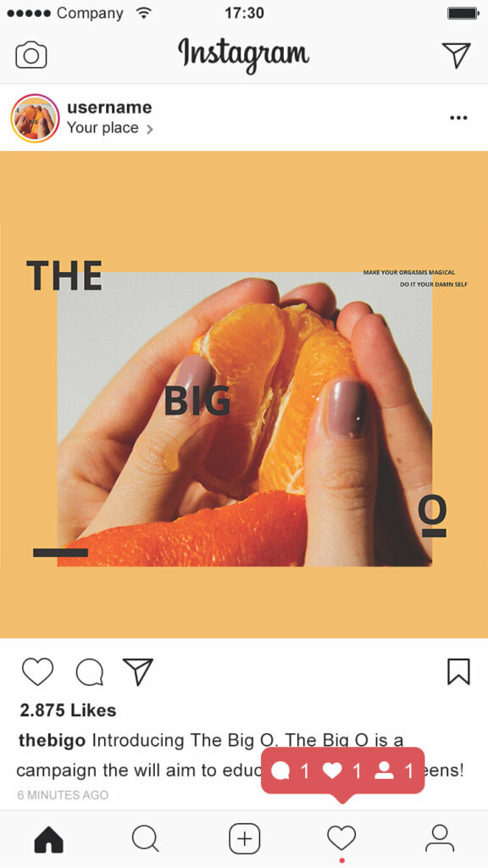The width and height of the screenshot is (488, 868).
Task: Open the three-dot post options menu
Action: (x=458, y=118)
